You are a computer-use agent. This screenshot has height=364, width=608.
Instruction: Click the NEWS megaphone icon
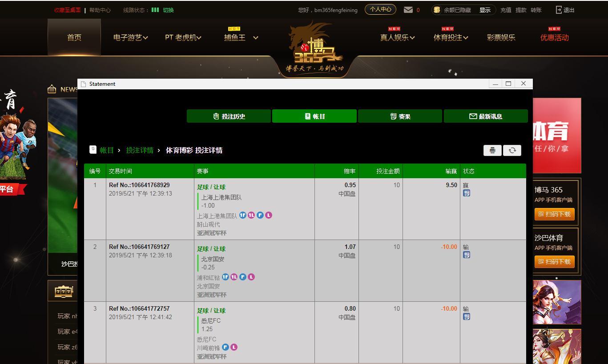pos(52,89)
